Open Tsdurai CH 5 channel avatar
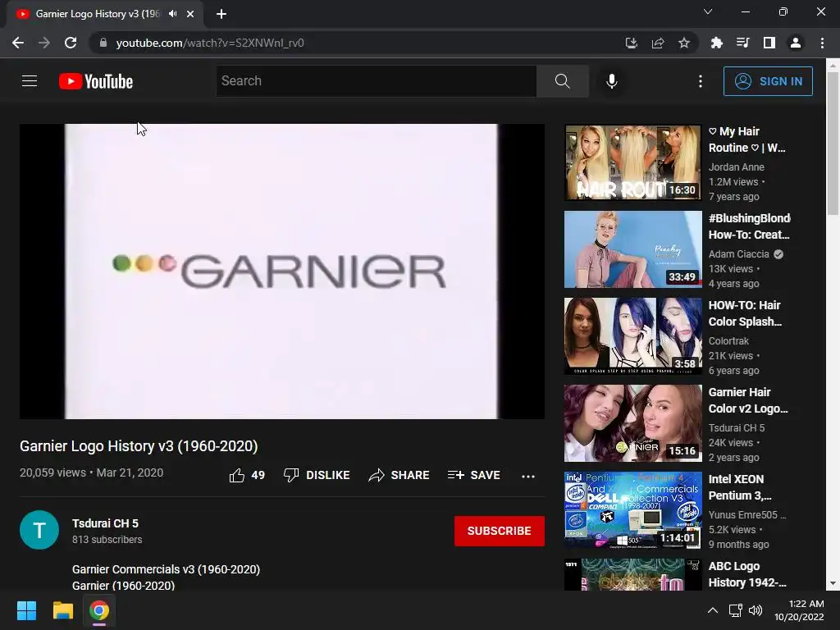 click(x=39, y=530)
